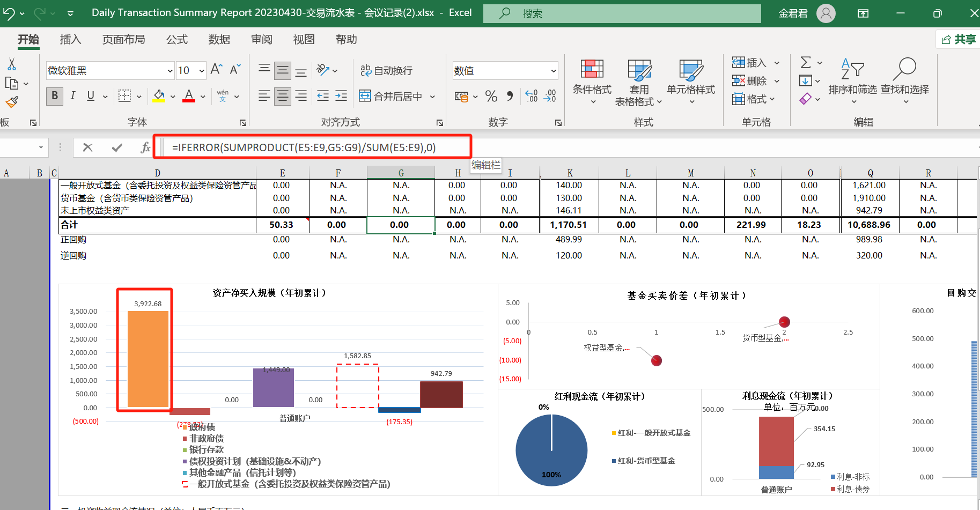Open 查找和选择 find and select

tap(905, 80)
